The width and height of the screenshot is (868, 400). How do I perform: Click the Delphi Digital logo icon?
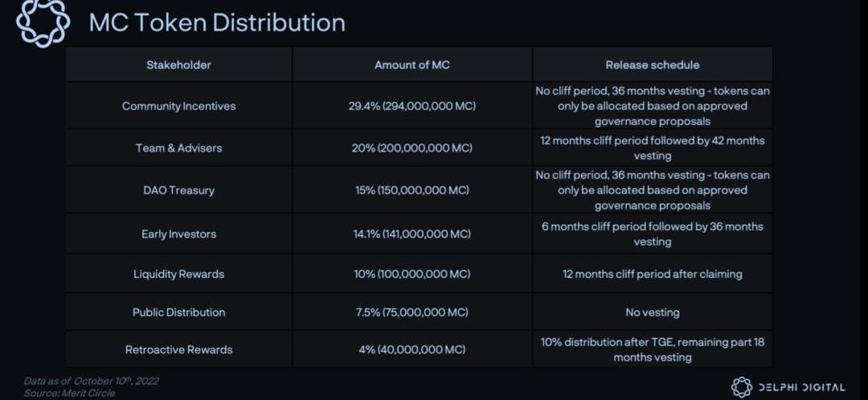(742, 387)
